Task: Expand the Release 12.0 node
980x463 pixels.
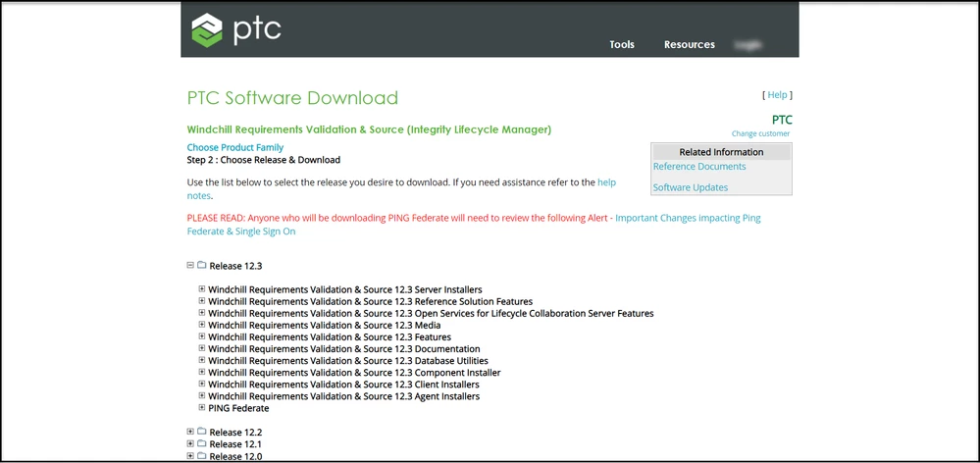Action: [x=190, y=456]
